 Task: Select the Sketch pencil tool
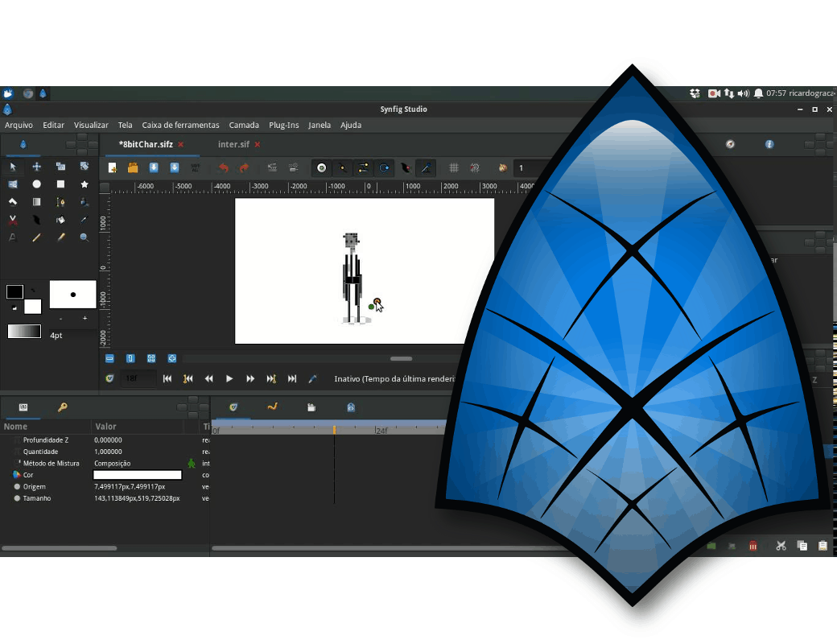point(37,237)
